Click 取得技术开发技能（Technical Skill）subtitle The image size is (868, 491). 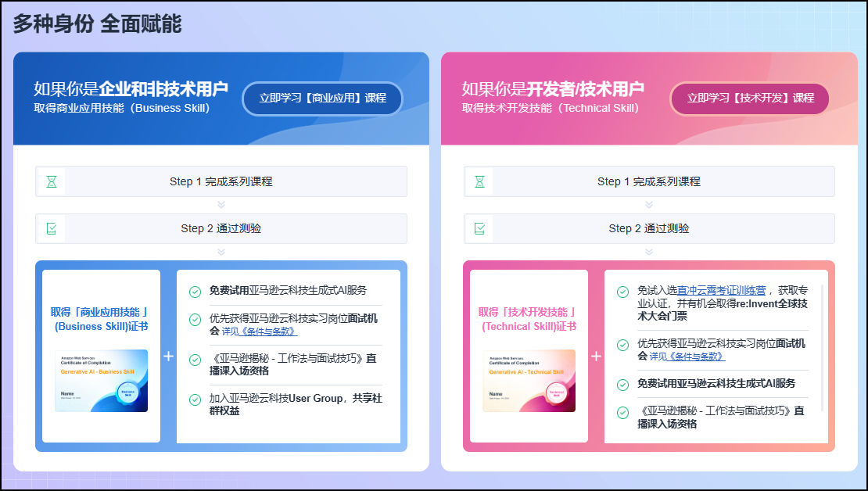(x=551, y=108)
